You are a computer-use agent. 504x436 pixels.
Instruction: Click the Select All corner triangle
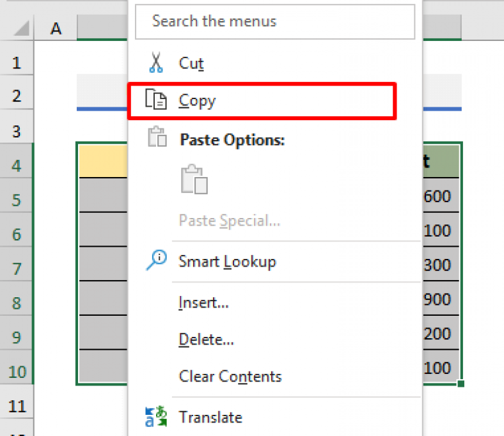pyautogui.click(x=22, y=28)
